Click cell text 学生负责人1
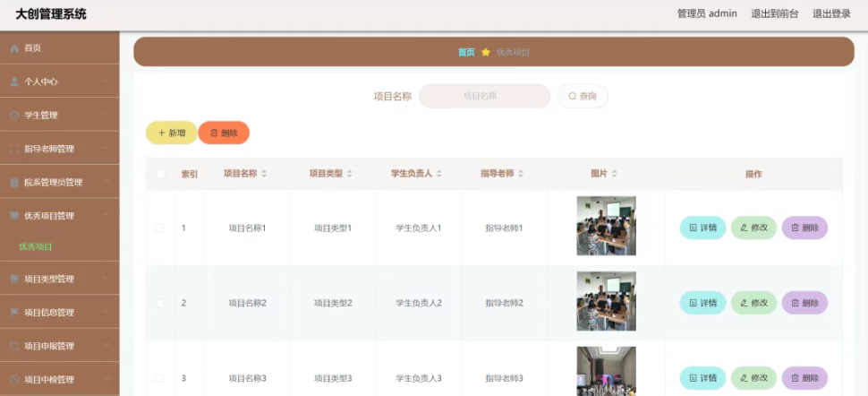This screenshot has height=396, width=868. click(418, 228)
